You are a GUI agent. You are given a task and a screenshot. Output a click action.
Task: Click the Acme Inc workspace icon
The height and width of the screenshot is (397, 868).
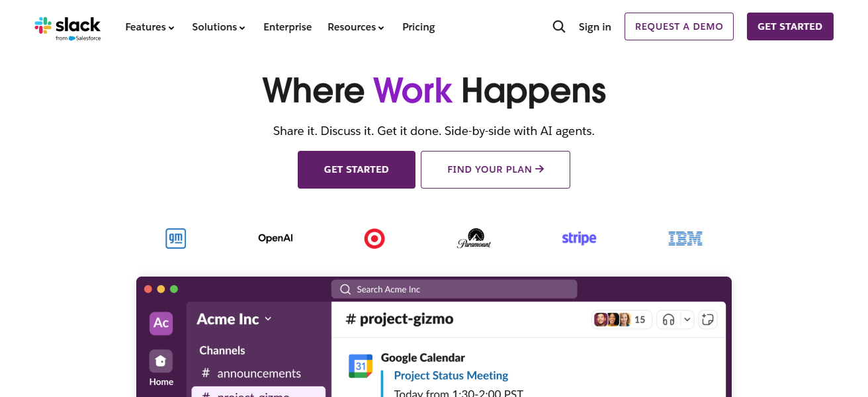point(161,323)
